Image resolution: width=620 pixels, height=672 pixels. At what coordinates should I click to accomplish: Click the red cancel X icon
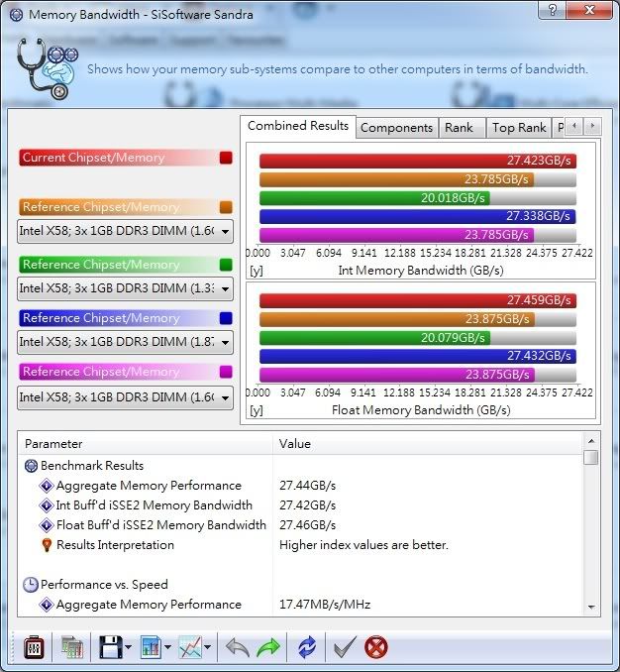(376, 647)
